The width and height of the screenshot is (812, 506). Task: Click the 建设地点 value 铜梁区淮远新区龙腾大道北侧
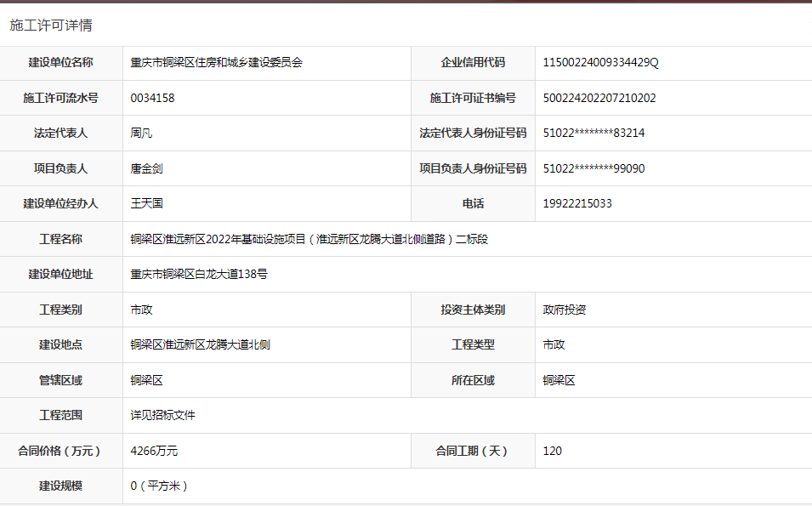click(x=200, y=344)
